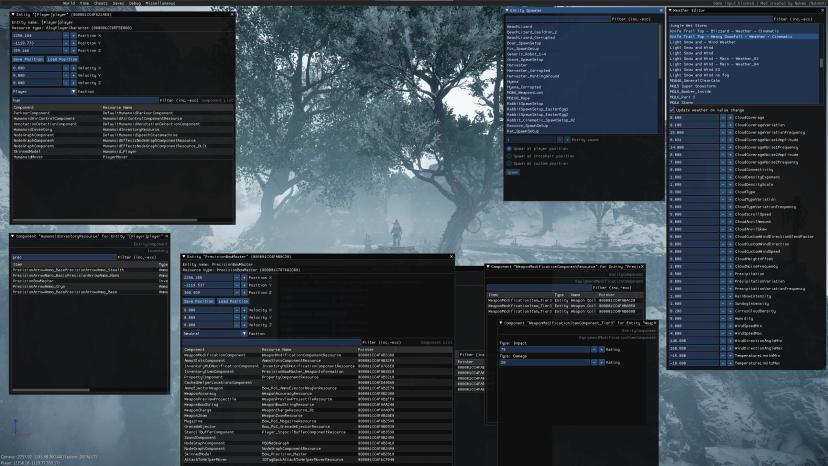The image size is (828, 466).
Task: Collapse the HumanoidInventoryResource component window
Action: tap(13, 236)
